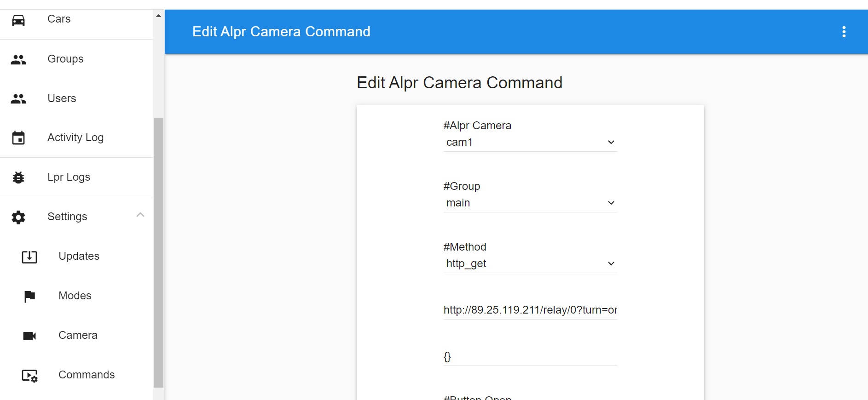Click the #Group label
Image resolution: width=868 pixels, height=400 pixels.
tap(462, 186)
